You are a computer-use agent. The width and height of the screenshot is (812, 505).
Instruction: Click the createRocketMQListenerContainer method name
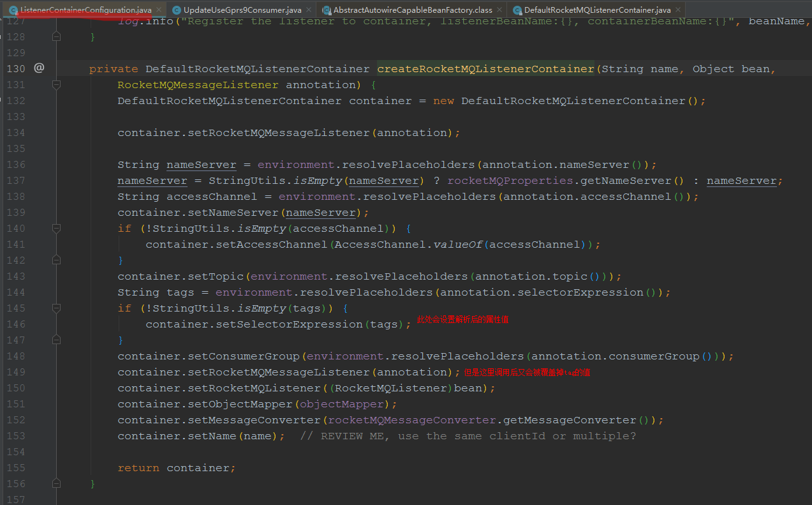(x=486, y=69)
